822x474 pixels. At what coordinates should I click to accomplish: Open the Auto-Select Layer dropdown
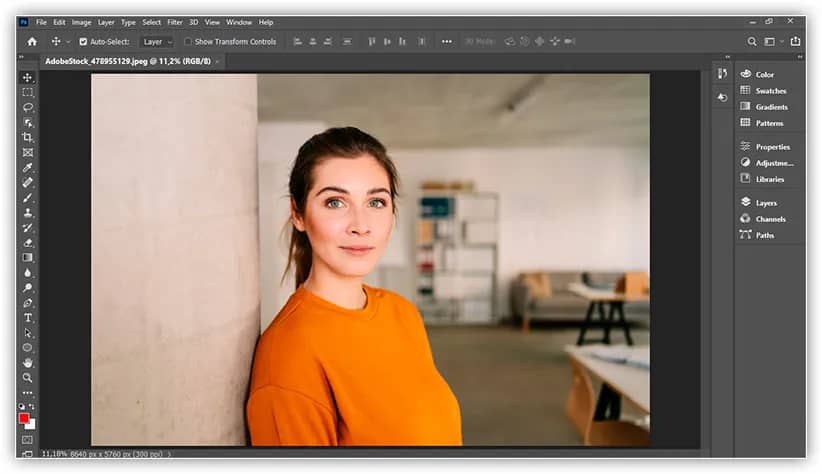click(x=157, y=42)
